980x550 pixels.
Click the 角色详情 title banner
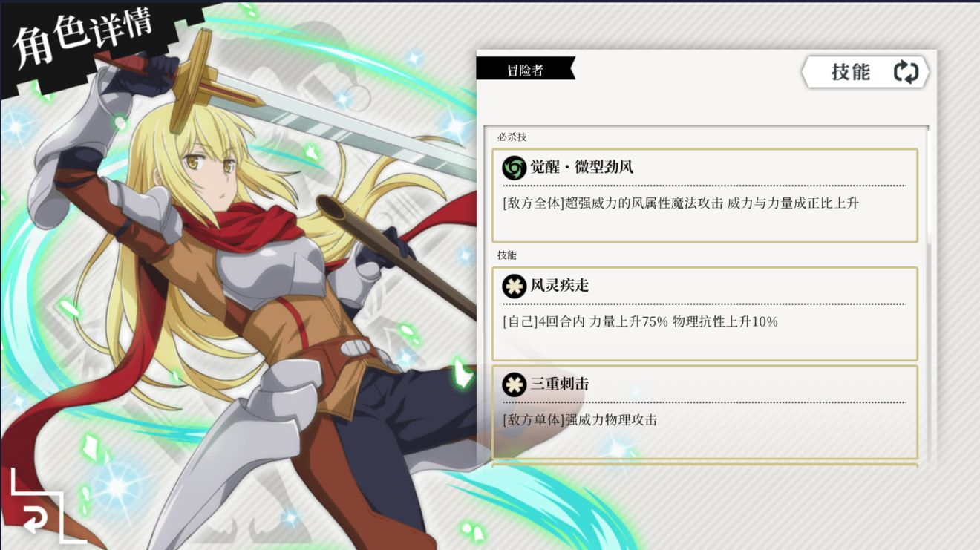(x=83, y=39)
